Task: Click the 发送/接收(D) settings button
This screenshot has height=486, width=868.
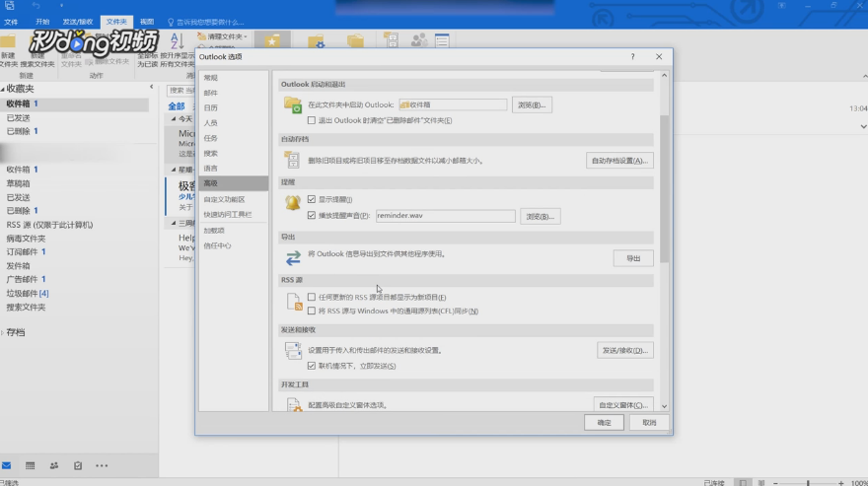Action: 625,350
